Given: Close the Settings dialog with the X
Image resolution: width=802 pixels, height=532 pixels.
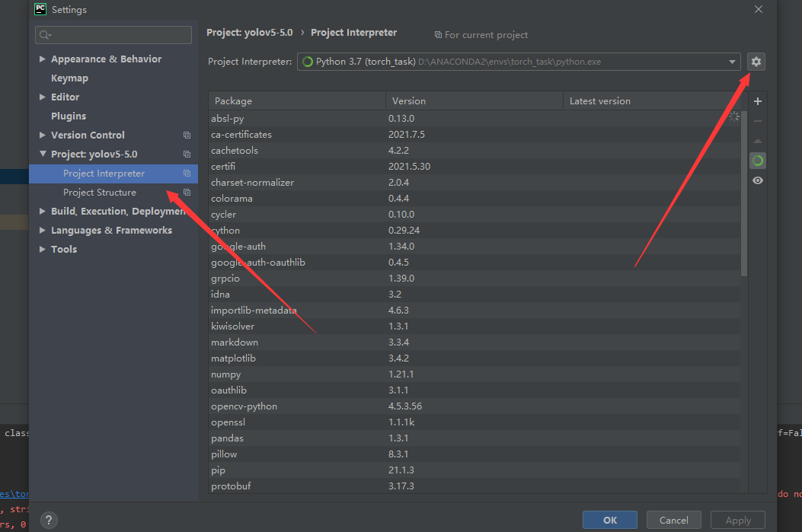Looking at the screenshot, I should [x=759, y=9].
